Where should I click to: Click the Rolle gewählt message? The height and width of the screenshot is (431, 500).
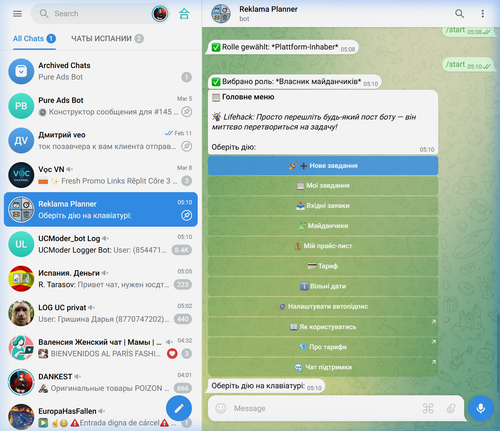click(x=283, y=47)
